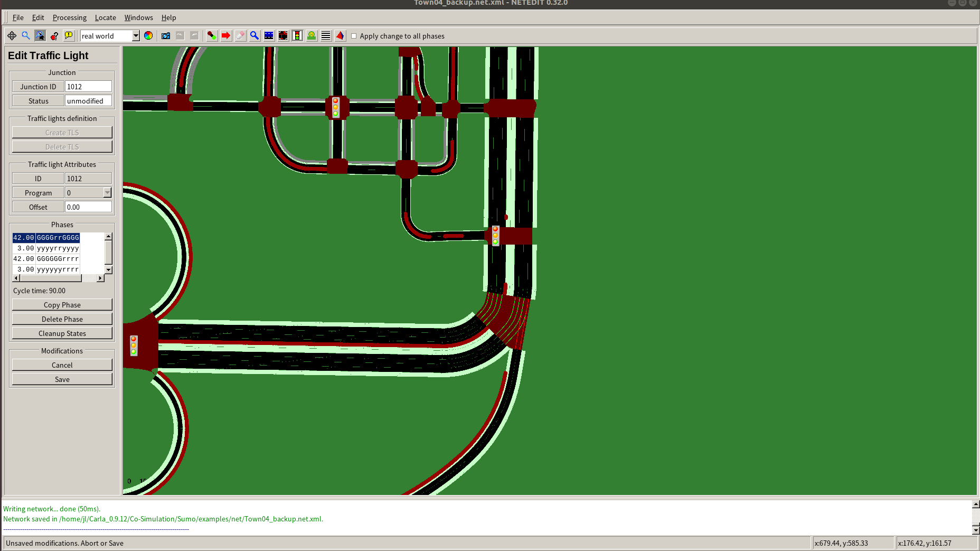Click the x:679.44 coordinate readout
980x551 pixels.
(x=841, y=543)
